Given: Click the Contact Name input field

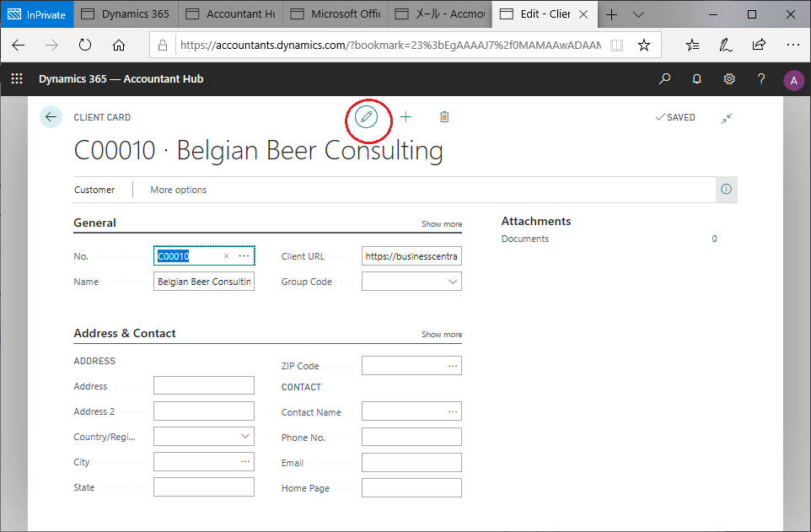Looking at the screenshot, I should point(411,411).
